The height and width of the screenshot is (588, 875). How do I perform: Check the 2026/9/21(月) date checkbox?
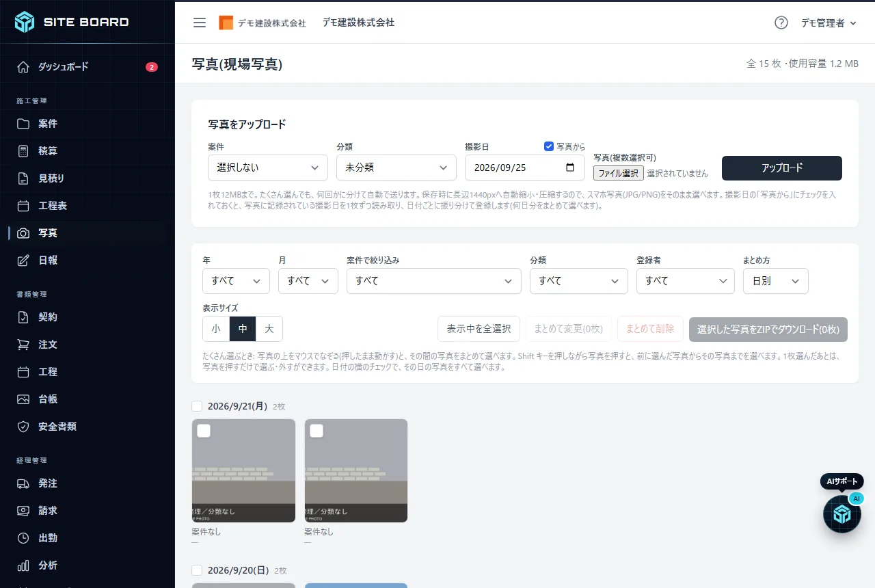[198, 406]
